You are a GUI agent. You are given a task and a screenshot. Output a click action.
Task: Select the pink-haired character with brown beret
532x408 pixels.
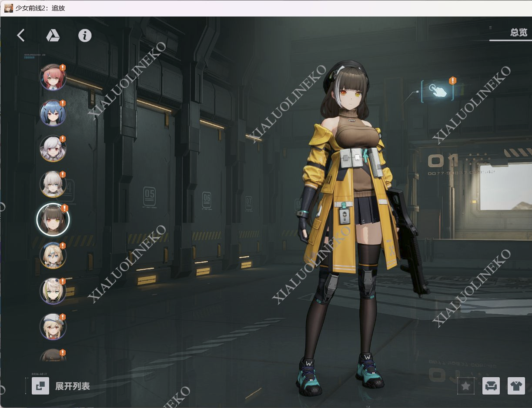(53, 77)
